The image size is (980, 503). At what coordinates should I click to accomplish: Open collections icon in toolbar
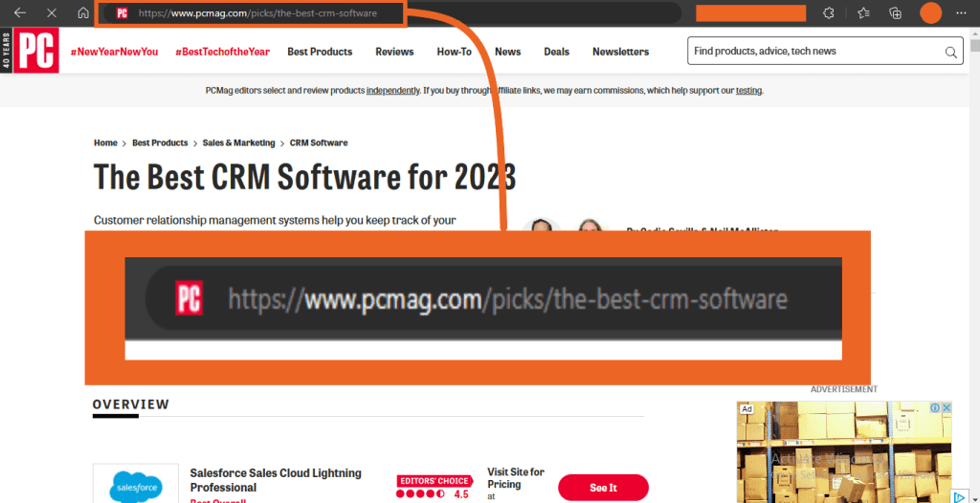[896, 13]
